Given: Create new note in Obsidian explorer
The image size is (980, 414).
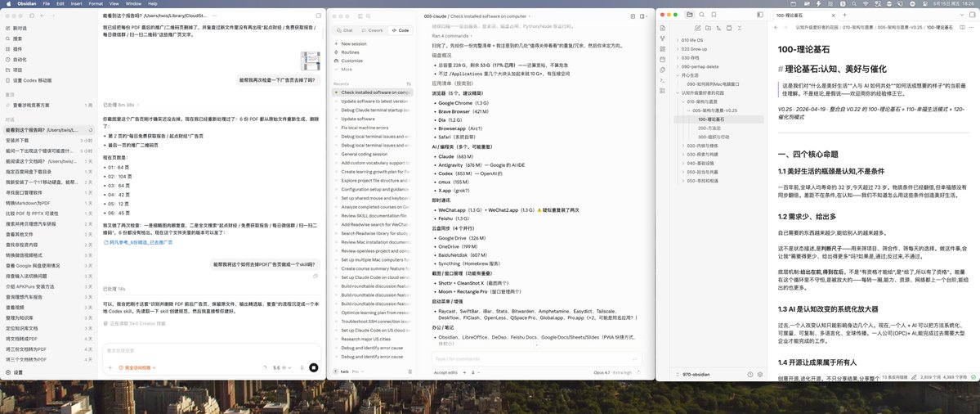Looking at the screenshot, I should (x=698, y=28).
